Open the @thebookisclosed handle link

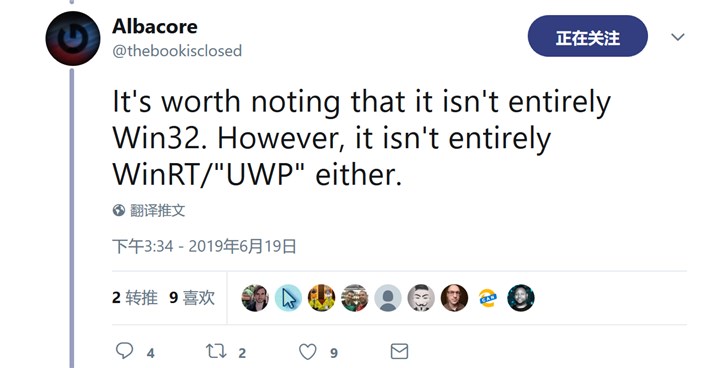click(177, 50)
